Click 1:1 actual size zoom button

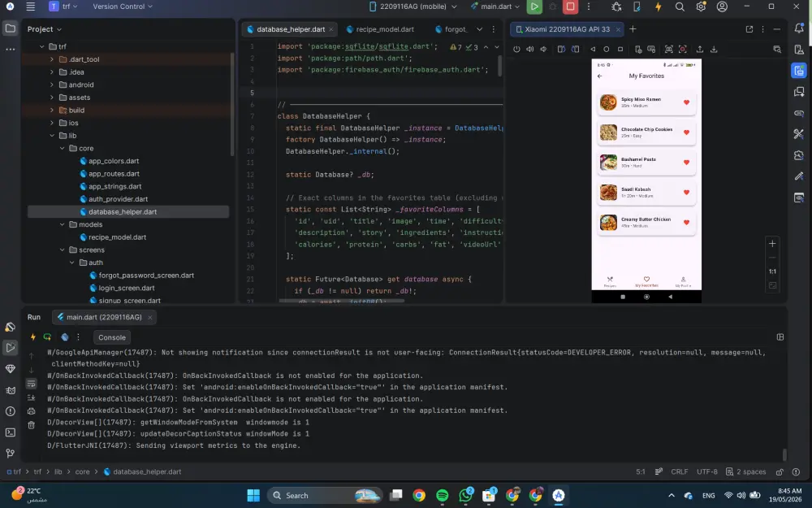click(x=772, y=271)
